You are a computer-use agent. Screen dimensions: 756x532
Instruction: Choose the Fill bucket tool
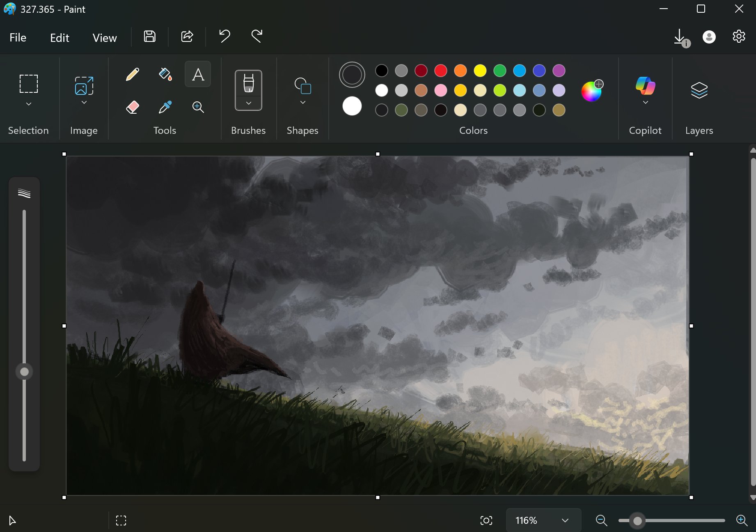(165, 74)
